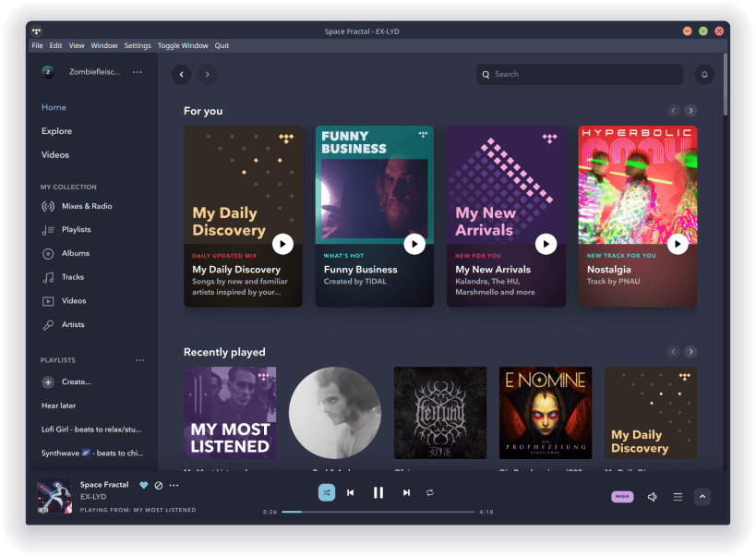Toggle repeat mode
The height and width of the screenshot is (557, 756).
(430, 493)
